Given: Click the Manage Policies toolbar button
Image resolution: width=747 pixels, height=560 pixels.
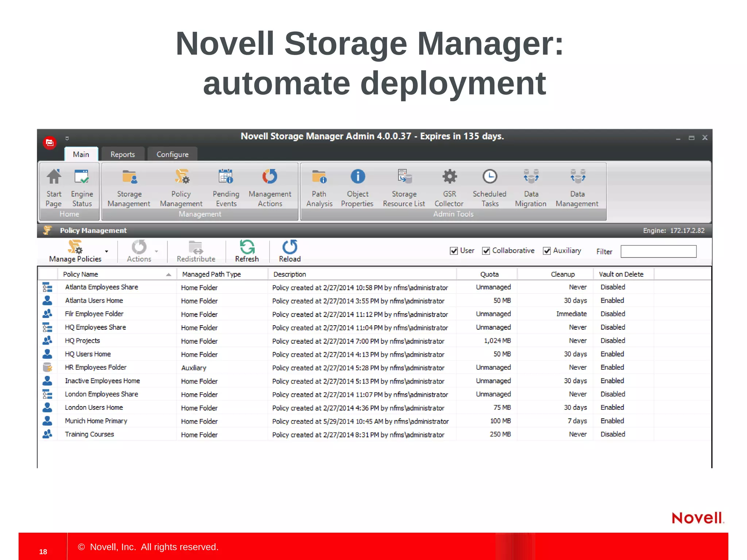Looking at the screenshot, I should point(75,251).
